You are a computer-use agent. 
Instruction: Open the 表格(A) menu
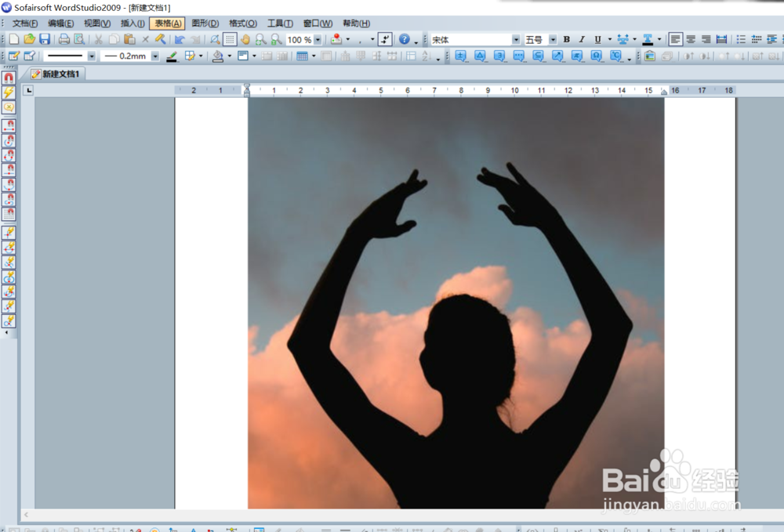click(168, 24)
